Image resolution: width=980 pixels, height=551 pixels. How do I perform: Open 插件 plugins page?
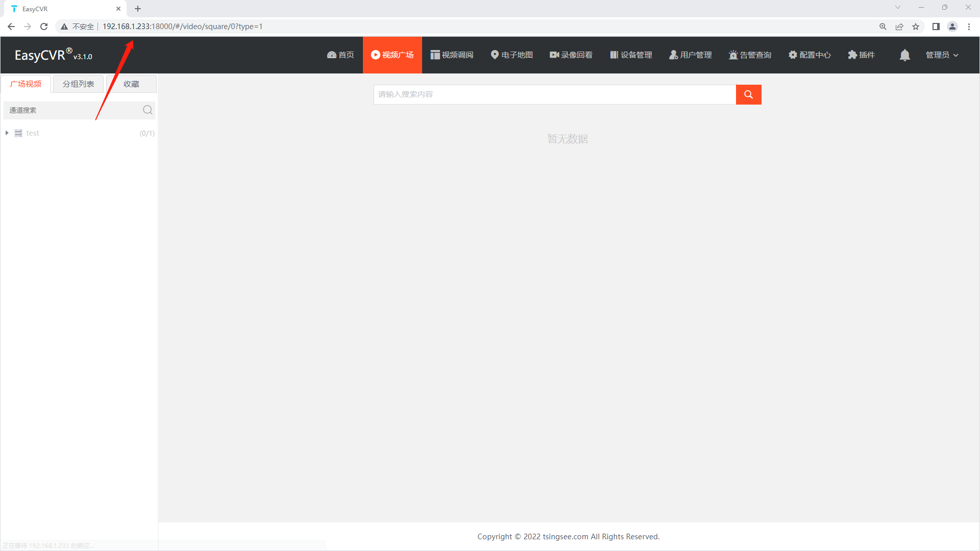(x=861, y=55)
